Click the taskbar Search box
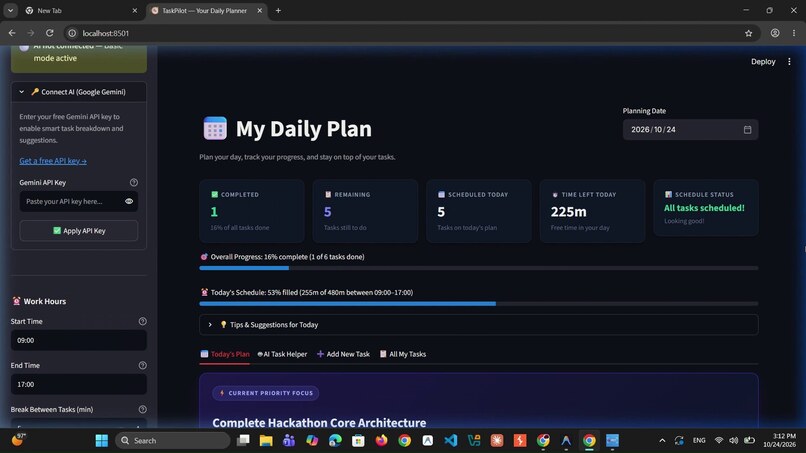 (x=173, y=441)
